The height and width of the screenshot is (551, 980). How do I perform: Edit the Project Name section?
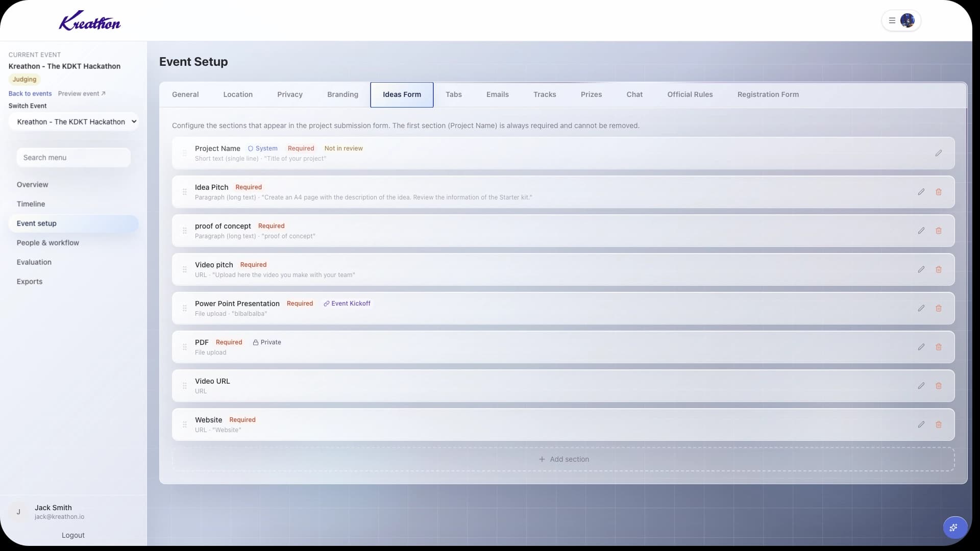point(938,153)
